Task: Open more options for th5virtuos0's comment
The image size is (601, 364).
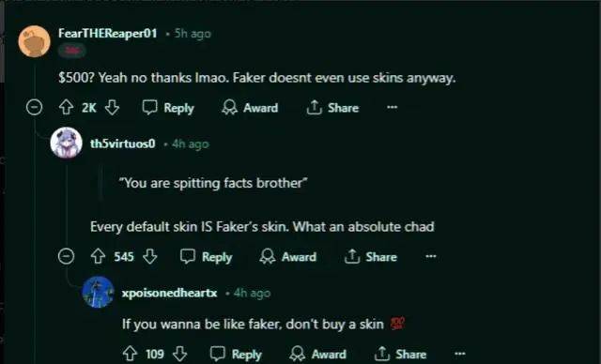Action: [430, 256]
